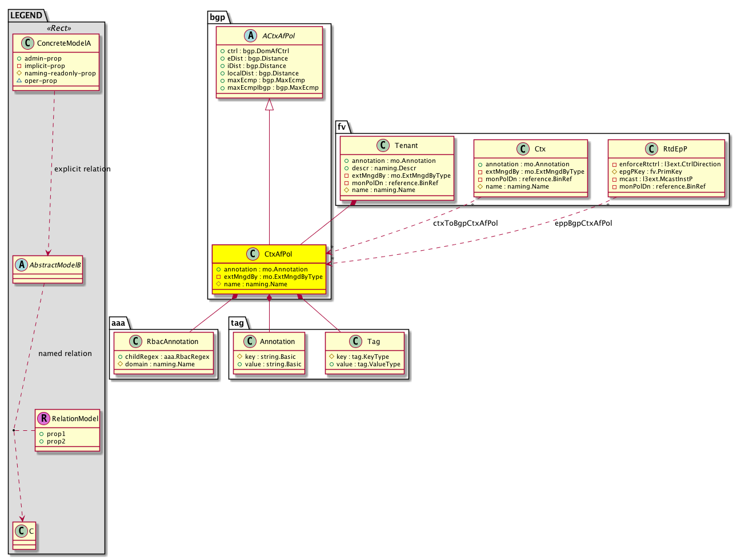Click the class icon of CtxAfPol
Screen dimensions: 741x560
point(253,254)
